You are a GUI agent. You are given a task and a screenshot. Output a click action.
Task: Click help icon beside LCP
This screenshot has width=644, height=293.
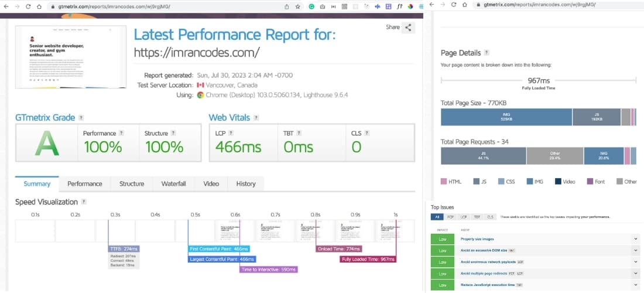point(231,133)
